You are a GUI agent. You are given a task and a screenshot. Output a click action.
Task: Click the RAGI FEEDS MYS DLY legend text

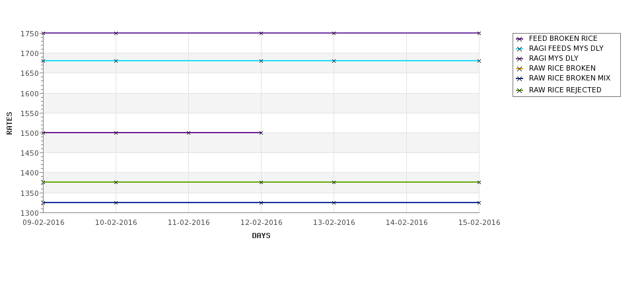point(566,48)
